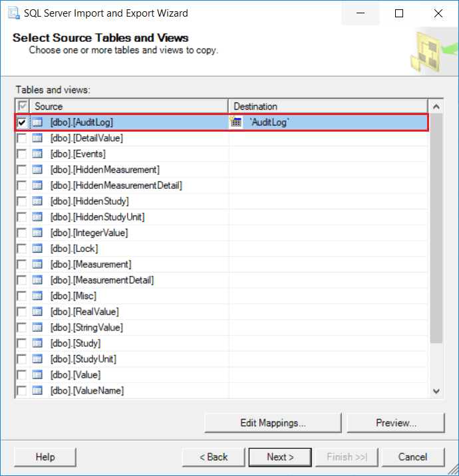Click the table icon beside [dbo].[HiddenMeasurementDetail]
Screen dimensions: 459x476
click(37, 185)
